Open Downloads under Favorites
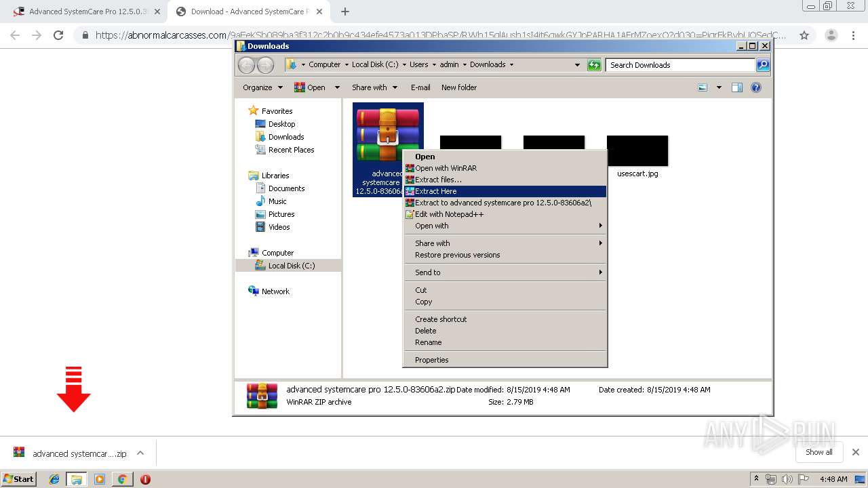Image resolution: width=868 pixels, height=488 pixels. click(x=285, y=137)
